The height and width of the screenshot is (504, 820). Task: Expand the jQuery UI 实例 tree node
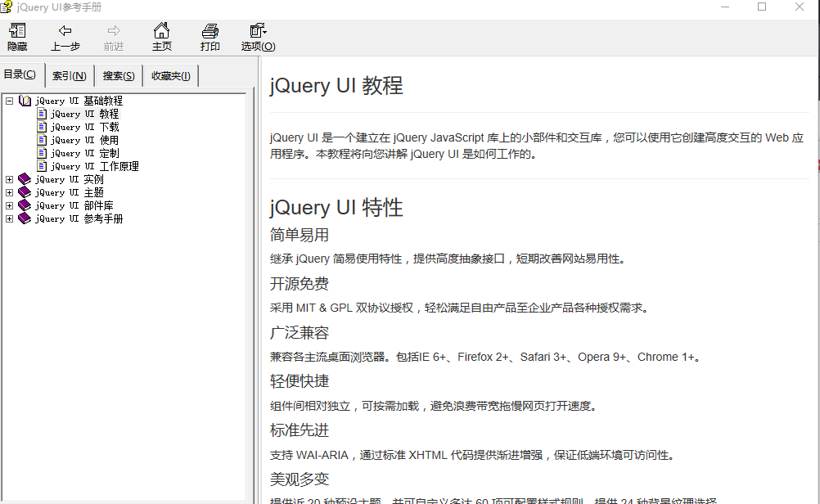click(8, 179)
